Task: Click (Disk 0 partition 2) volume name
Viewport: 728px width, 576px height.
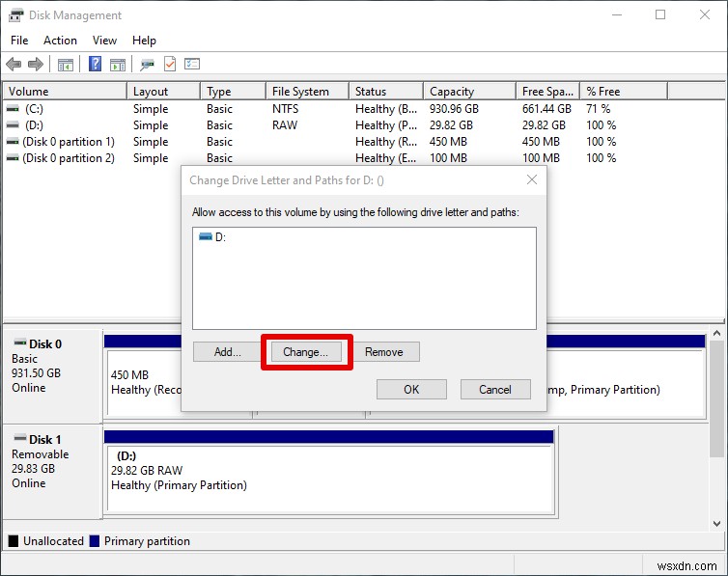Action: pyautogui.click(x=69, y=158)
